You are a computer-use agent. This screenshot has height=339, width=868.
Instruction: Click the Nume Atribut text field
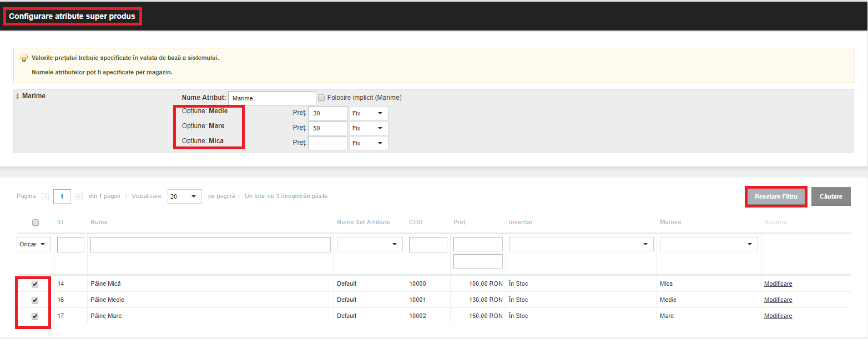[272, 98]
